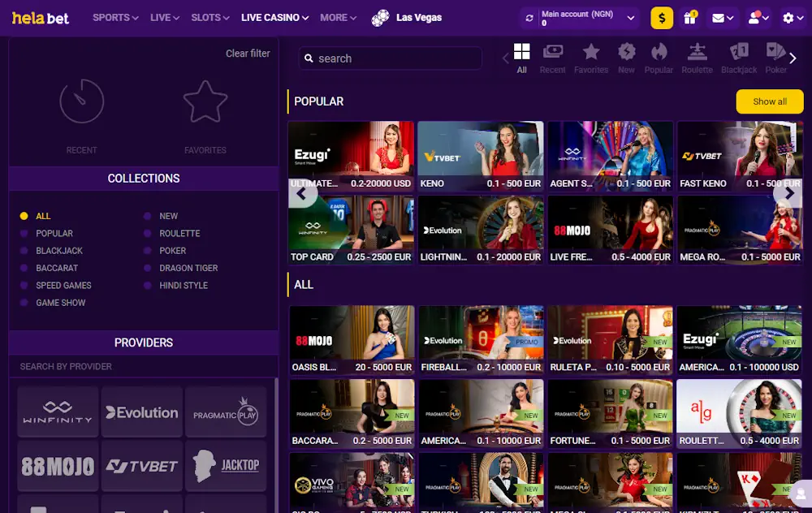
Task: Open the Recent games category
Action: click(553, 55)
